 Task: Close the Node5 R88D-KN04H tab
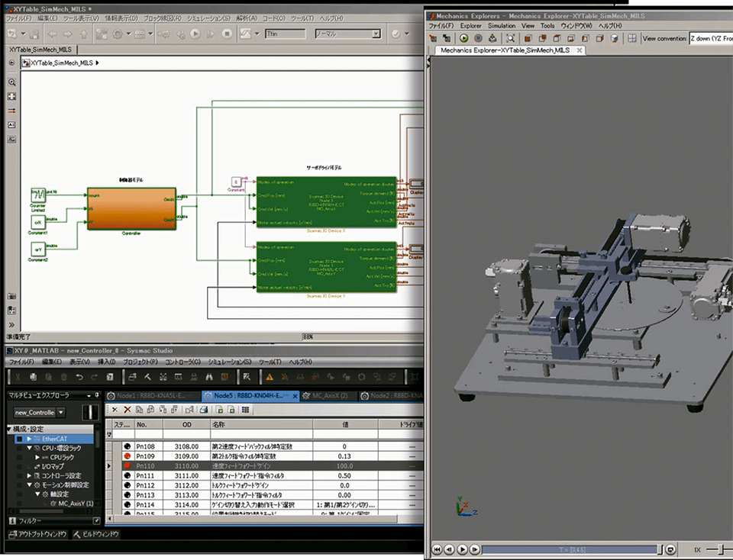tap(295, 396)
